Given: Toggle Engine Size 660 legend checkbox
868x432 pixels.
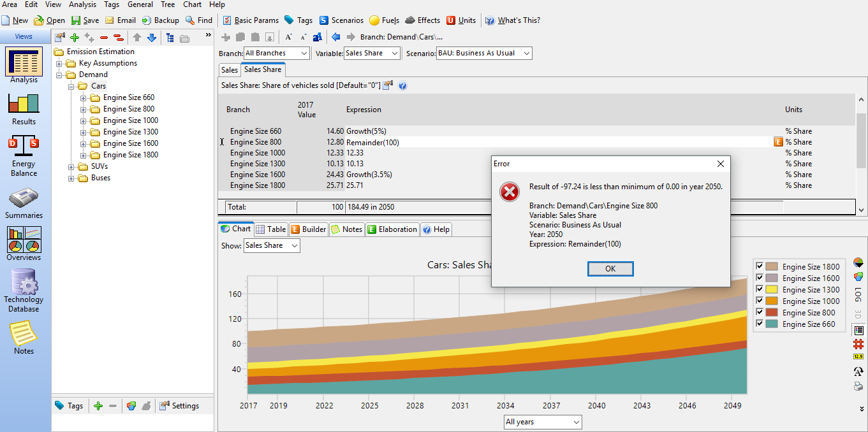Looking at the screenshot, I should (760, 324).
